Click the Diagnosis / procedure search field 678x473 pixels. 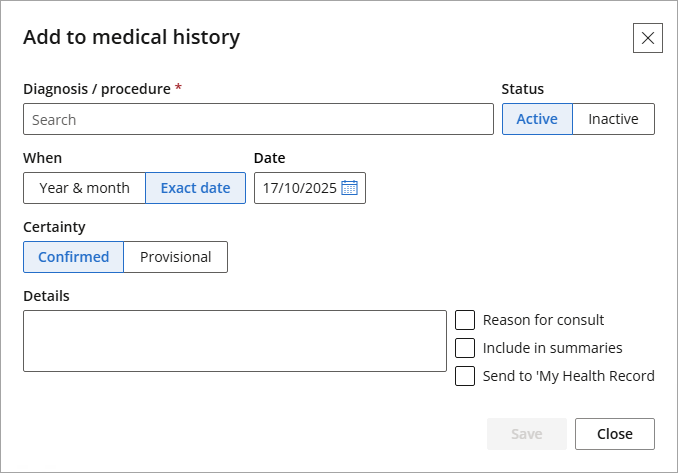click(258, 119)
